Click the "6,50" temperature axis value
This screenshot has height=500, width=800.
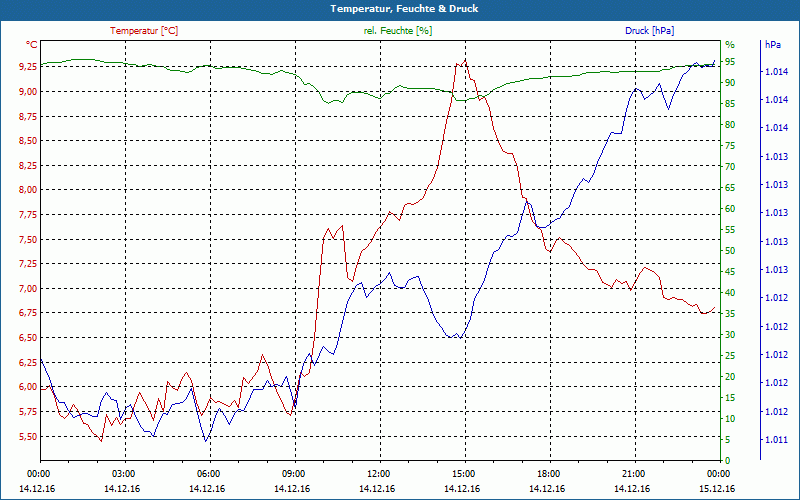(28, 338)
